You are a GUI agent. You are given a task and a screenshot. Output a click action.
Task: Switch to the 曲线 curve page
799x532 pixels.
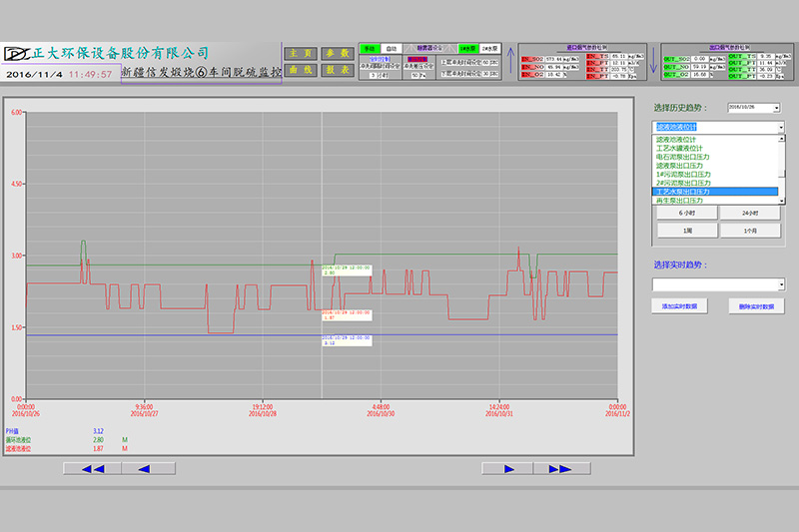(x=302, y=70)
